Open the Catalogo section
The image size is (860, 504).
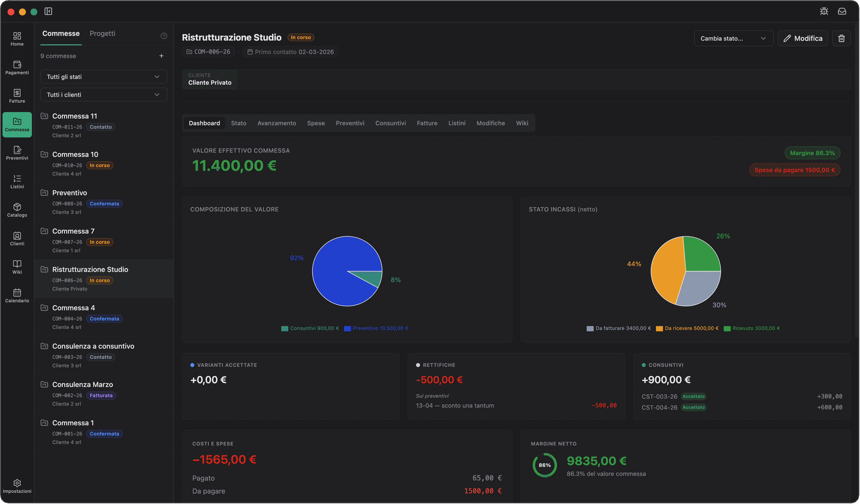(x=17, y=210)
